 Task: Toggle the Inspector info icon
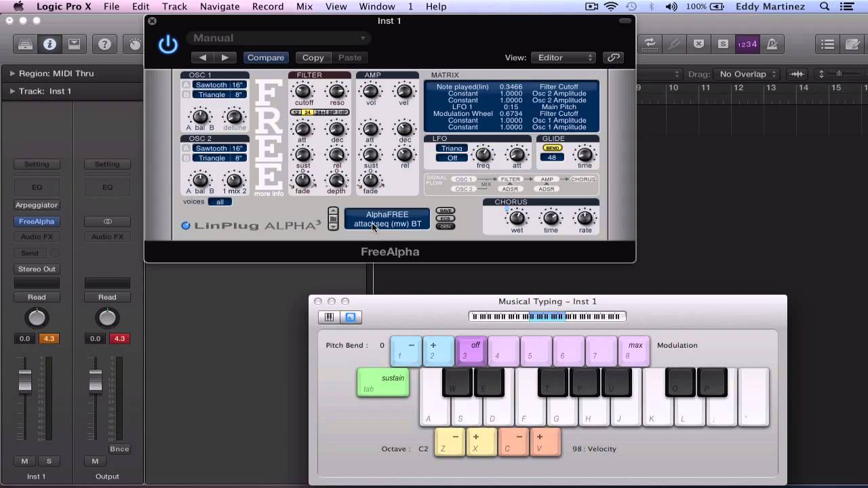click(x=50, y=45)
